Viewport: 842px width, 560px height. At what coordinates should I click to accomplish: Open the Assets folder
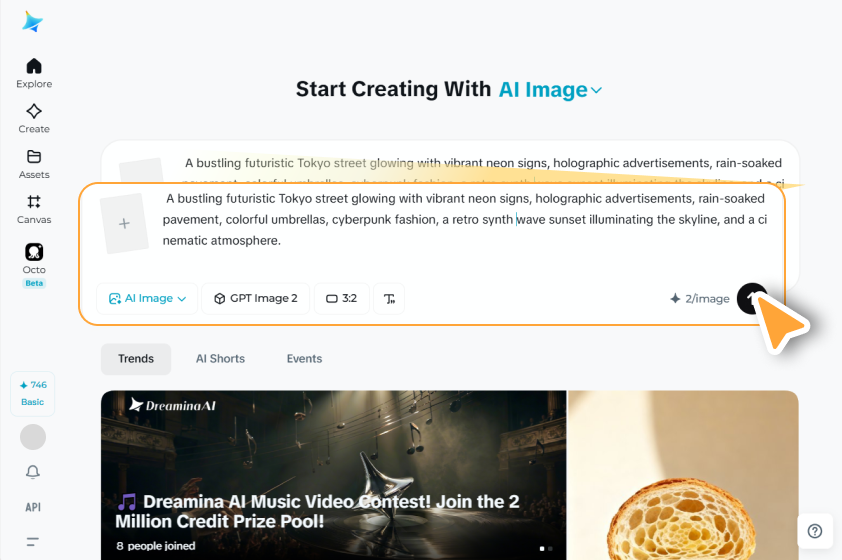pyautogui.click(x=34, y=164)
